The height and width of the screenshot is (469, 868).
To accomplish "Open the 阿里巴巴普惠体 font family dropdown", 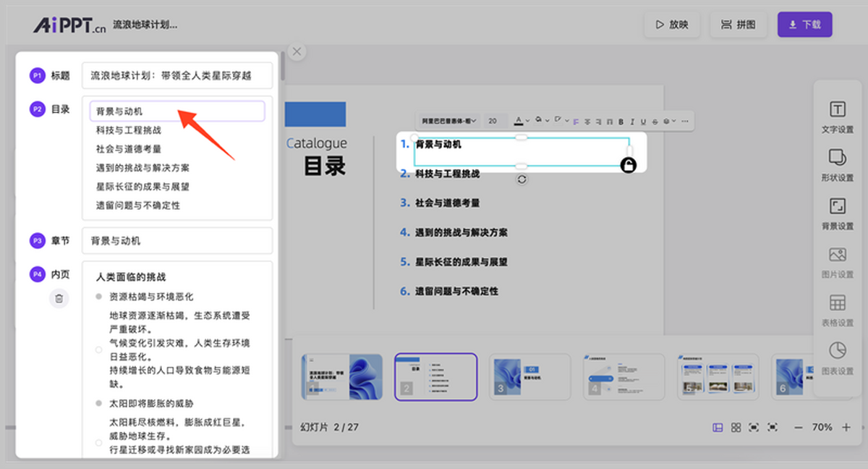I will tap(449, 121).
